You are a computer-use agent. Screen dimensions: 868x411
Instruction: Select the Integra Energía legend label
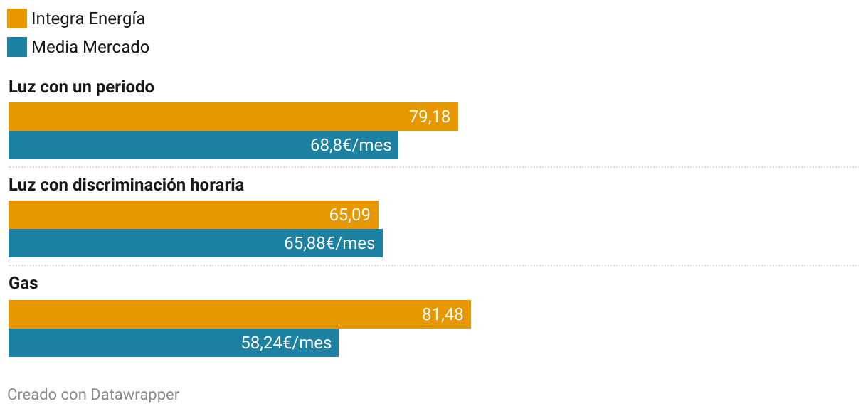pyautogui.click(x=88, y=18)
